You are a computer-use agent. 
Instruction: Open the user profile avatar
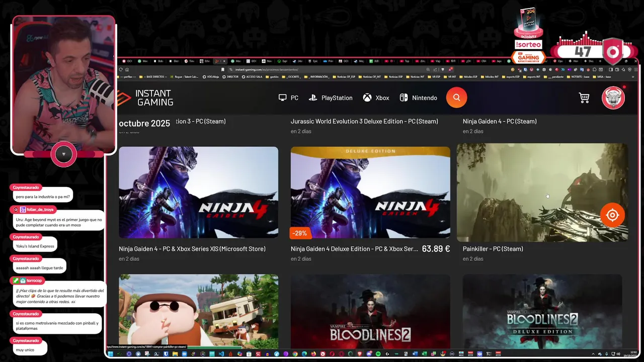(x=613, y=98)
